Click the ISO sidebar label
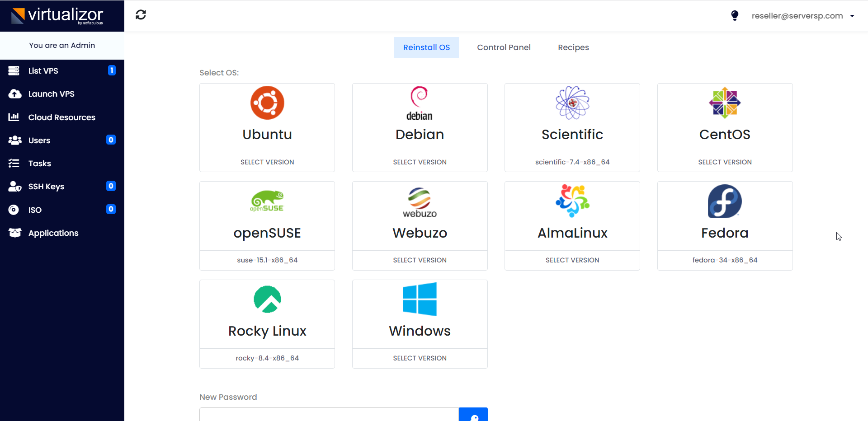The width and height of the screenshot is (868, 421). [x=35, y=210]
